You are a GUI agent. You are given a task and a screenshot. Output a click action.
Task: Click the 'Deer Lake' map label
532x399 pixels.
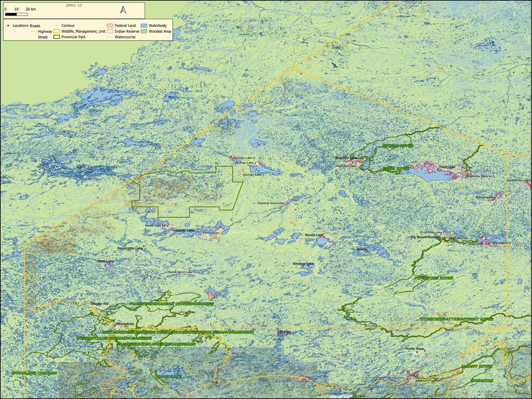105,261
